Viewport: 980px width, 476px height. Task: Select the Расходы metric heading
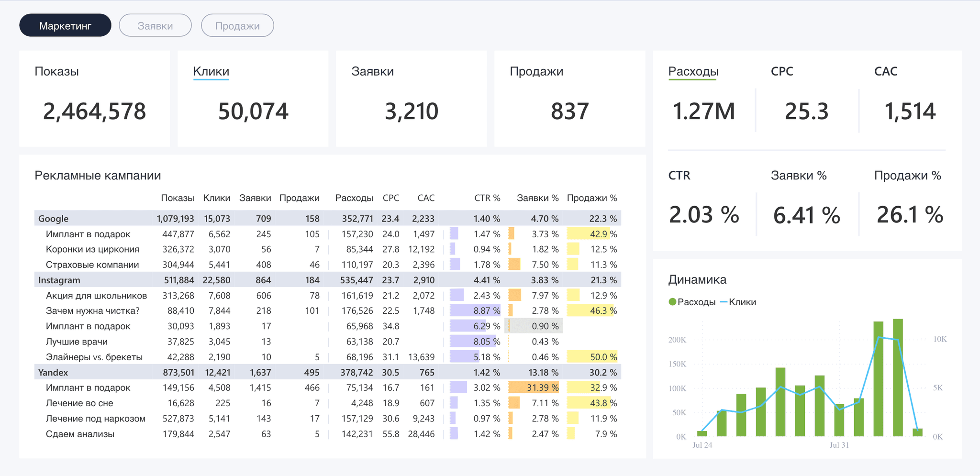(693, 71)
